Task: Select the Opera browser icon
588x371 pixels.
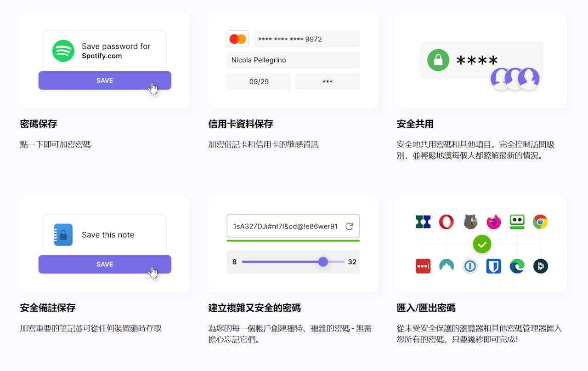Action: (x=447, y=222)
